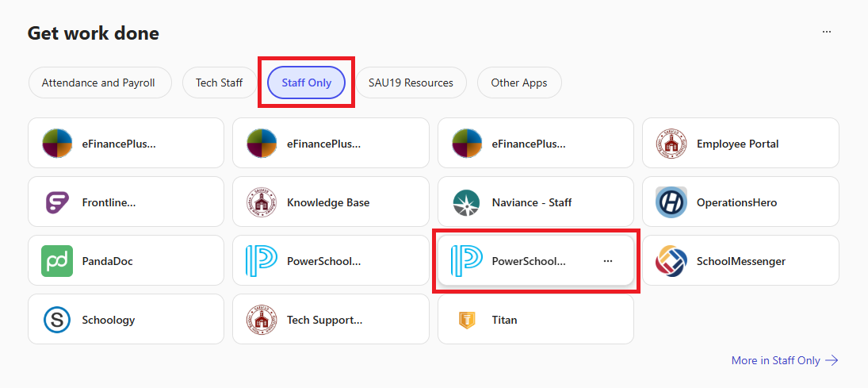Viewport: 868px width, 388px height.
Task: Open the Knowledge Base schoolhouse icon
Action: (262, 202)
